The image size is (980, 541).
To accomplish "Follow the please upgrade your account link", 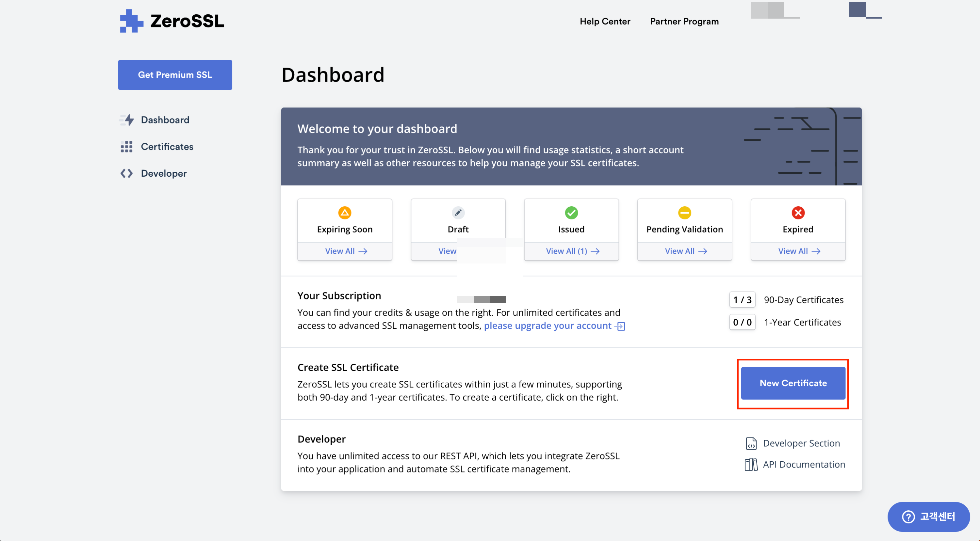I will [x=548, y=326].
